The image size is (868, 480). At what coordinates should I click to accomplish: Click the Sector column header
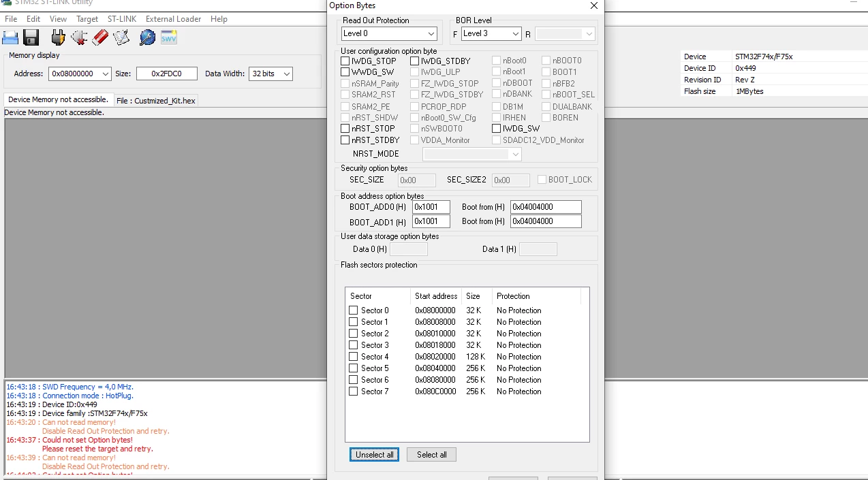[x=378, y=296]
